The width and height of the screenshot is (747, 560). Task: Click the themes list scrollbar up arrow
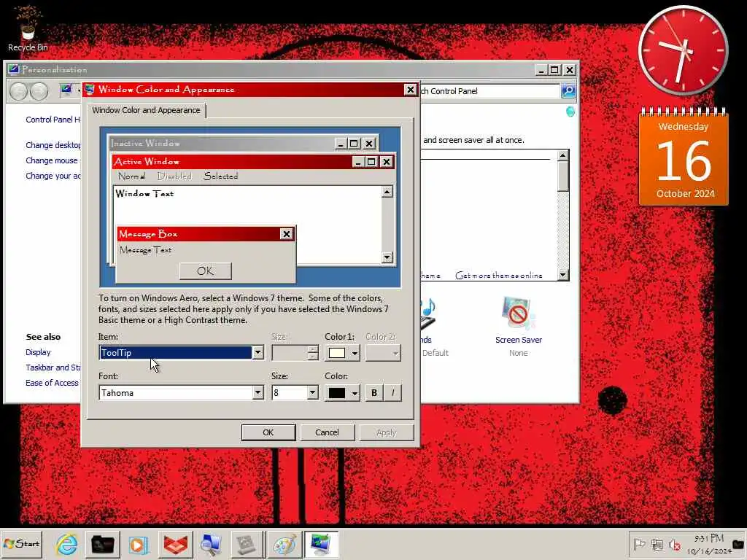(x=563, y=155)
